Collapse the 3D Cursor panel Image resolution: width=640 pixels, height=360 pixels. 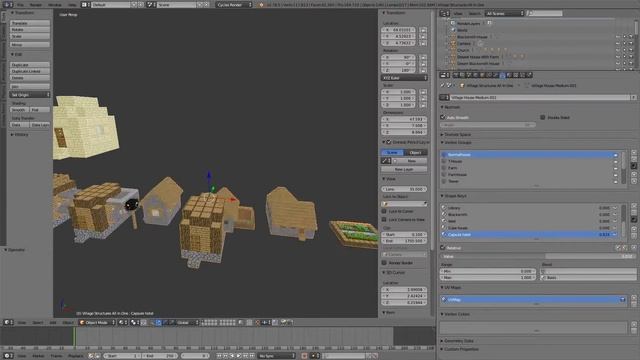(394, 272)
